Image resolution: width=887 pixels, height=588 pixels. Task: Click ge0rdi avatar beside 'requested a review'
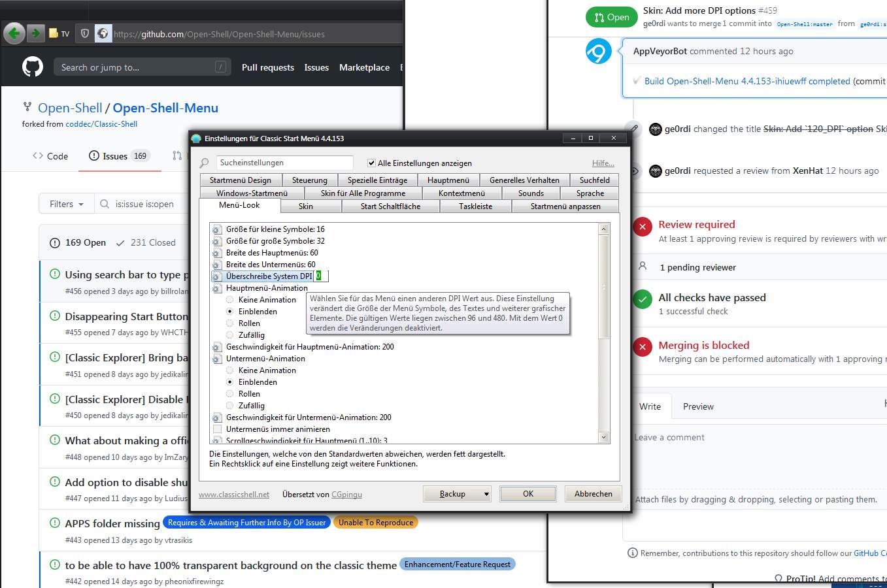pos(656,171)
